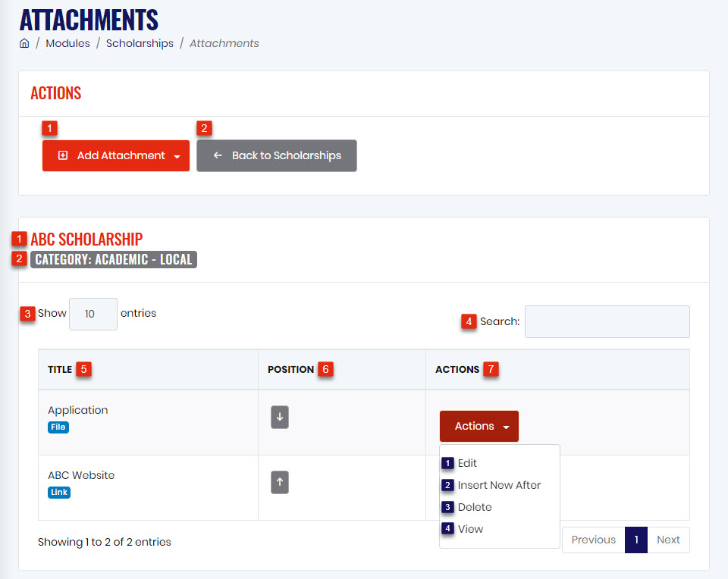Select View from the Actions menu
The width and height of the screenshot is (728, 579).
pos(470,529)
